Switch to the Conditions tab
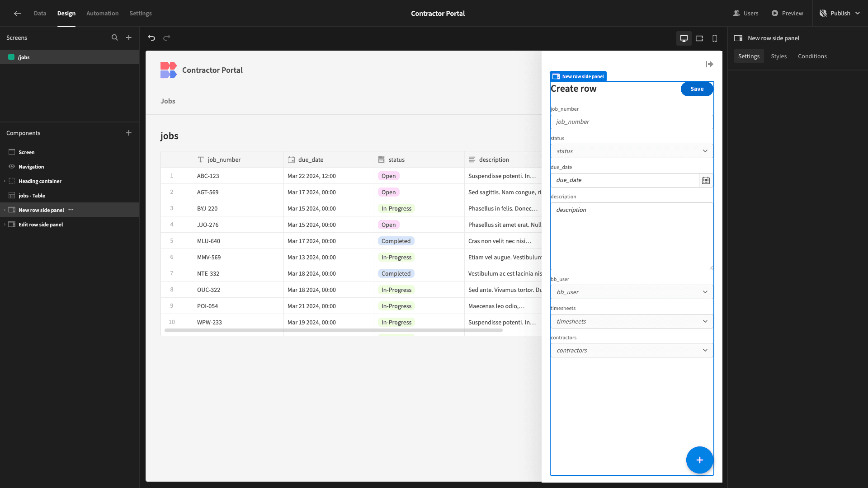The width and height of the screenshot is (868, 488). 812,56
